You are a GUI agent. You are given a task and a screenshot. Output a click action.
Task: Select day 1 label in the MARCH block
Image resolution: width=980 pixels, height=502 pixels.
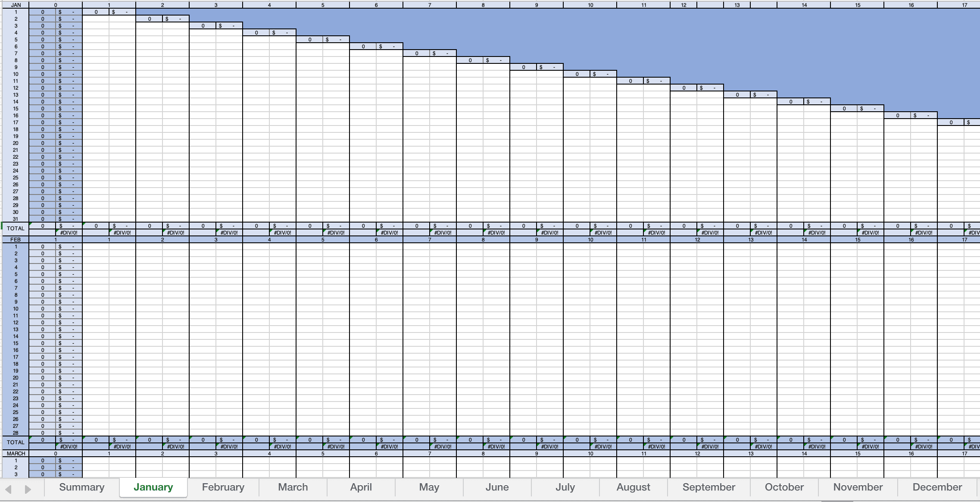16,461
